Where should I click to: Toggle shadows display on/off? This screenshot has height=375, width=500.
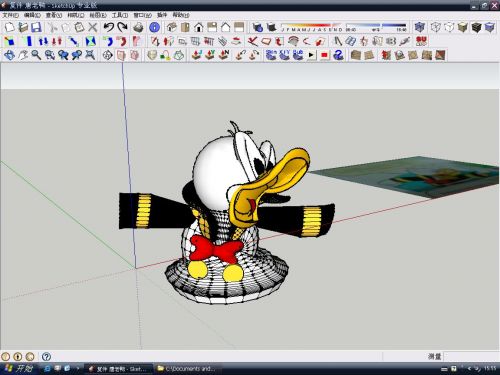272,27
